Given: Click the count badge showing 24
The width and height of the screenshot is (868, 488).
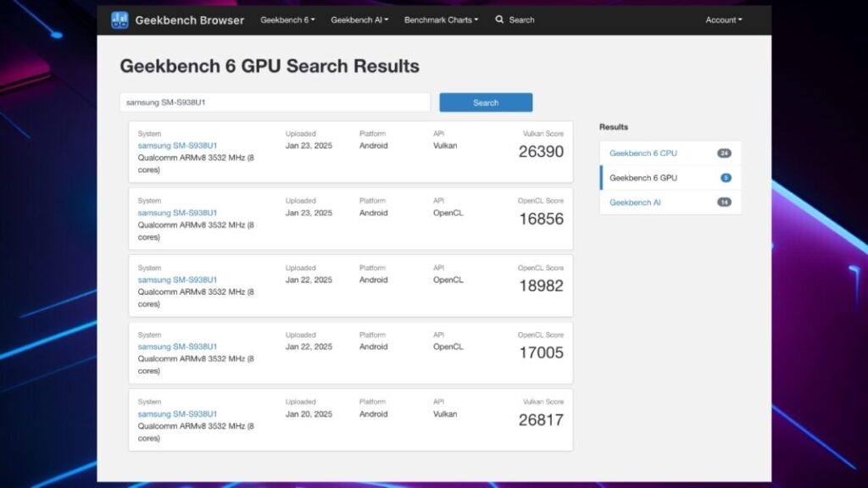Looking at the screenshot, I should pos(724,153).
